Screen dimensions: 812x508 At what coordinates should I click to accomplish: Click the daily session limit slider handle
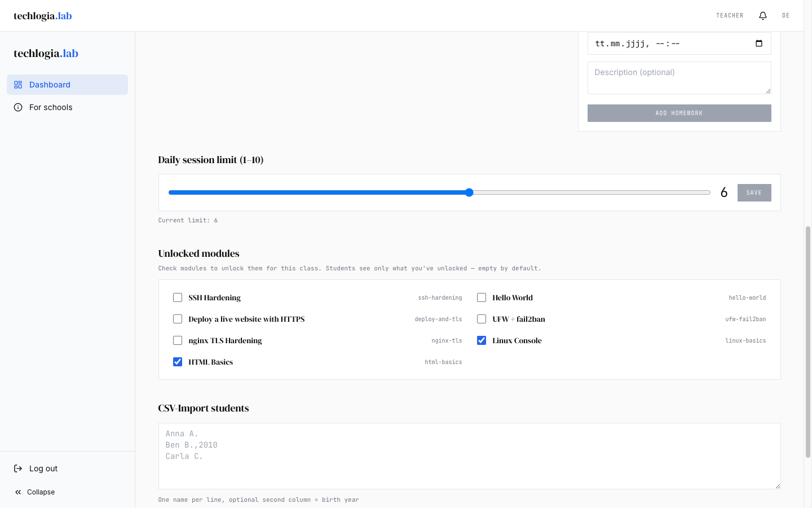coord(469,192)
